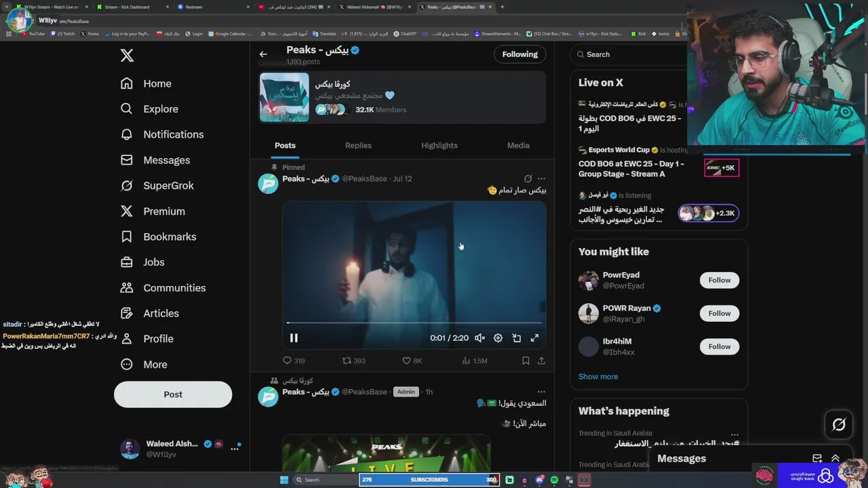Open more options on the Admin post
The width and height of the screenshot is (868, 488).
click(x=541, y=392)
